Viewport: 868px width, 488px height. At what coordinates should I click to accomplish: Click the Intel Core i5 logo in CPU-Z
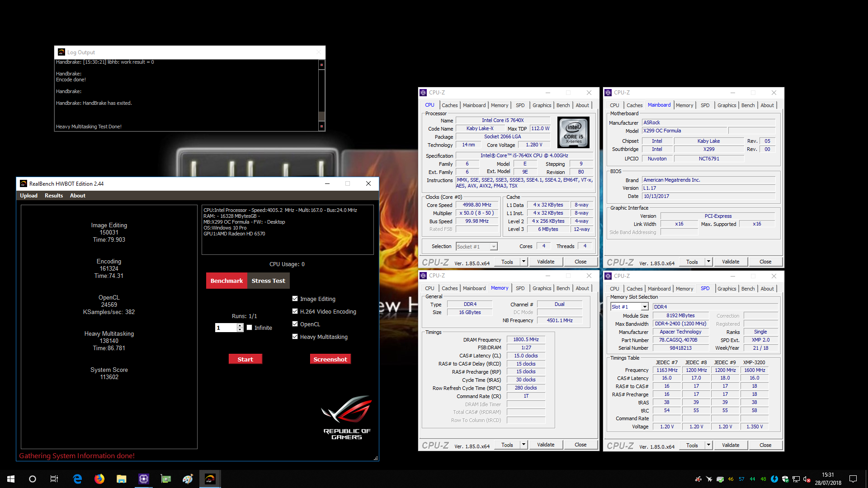[x=573, y=132]
